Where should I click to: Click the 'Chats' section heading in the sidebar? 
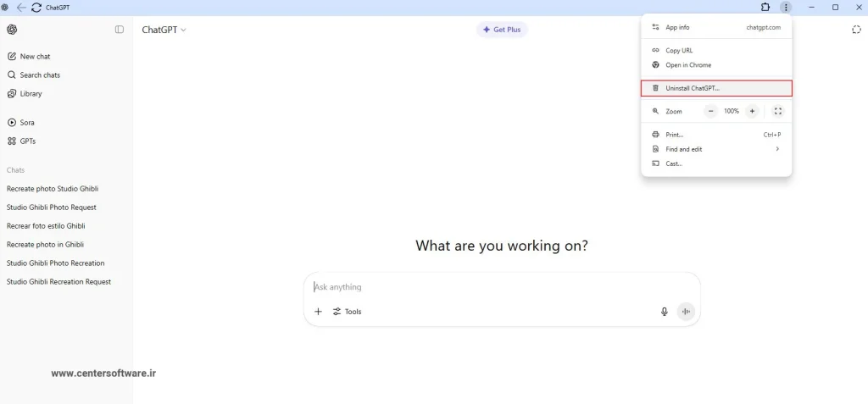click(15, 170)
